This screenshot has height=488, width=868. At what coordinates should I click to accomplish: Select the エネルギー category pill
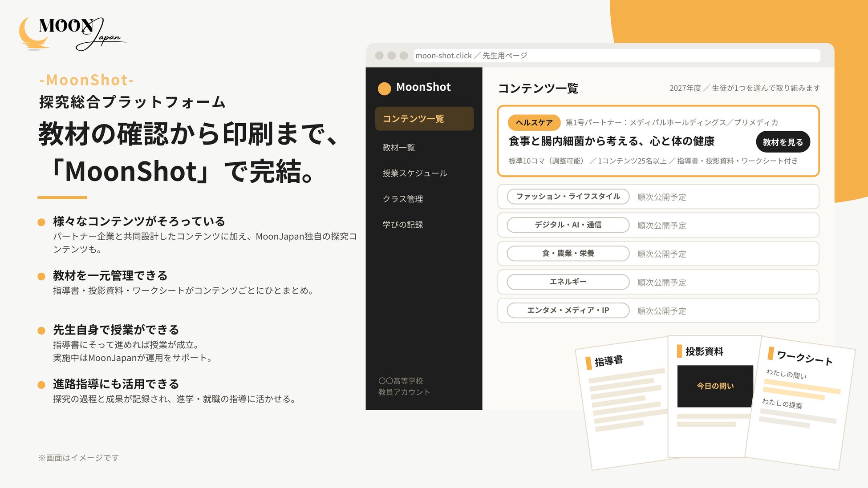tap(568, 282)
